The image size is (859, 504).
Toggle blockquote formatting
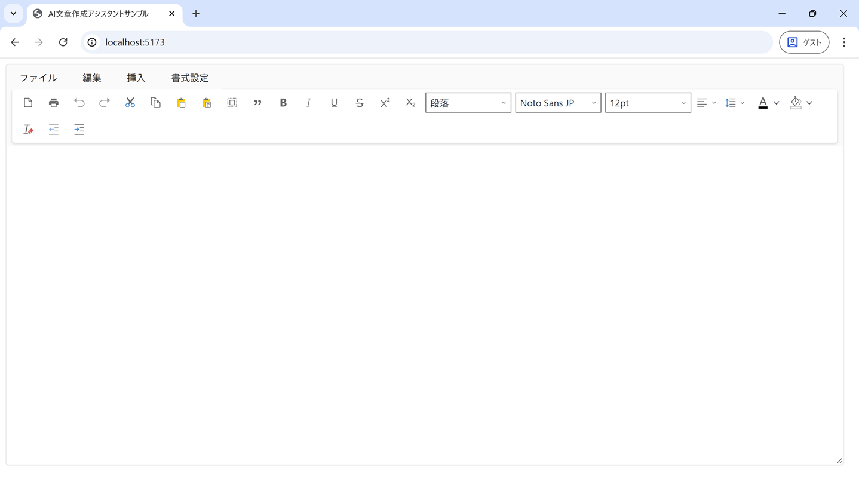click(257, 103)
